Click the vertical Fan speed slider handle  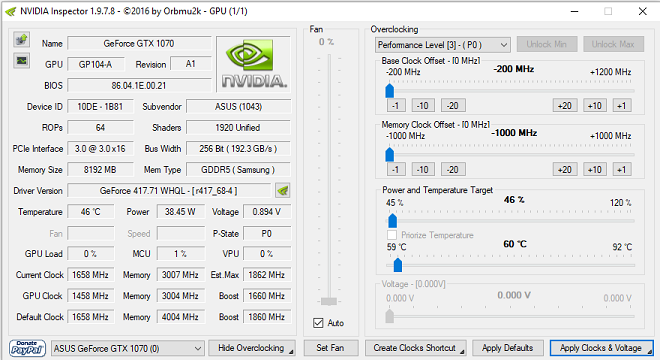click(x=329, y=301)
